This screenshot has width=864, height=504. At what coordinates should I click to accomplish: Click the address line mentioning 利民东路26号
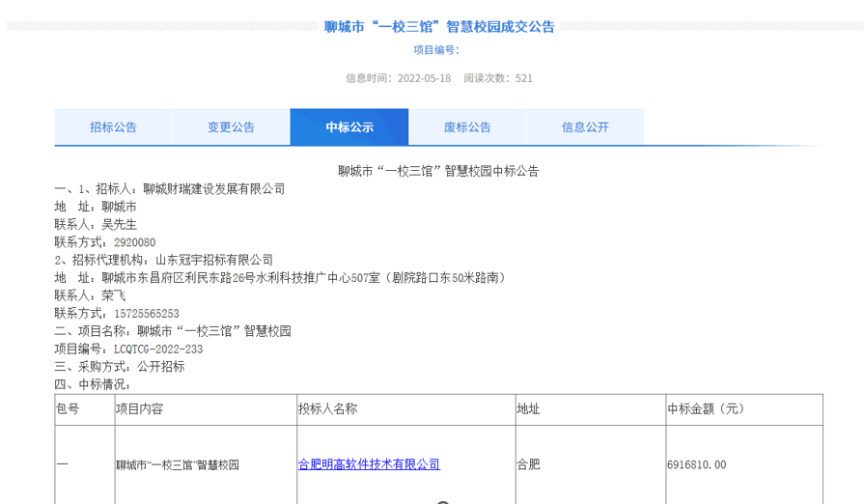(280, 278)
